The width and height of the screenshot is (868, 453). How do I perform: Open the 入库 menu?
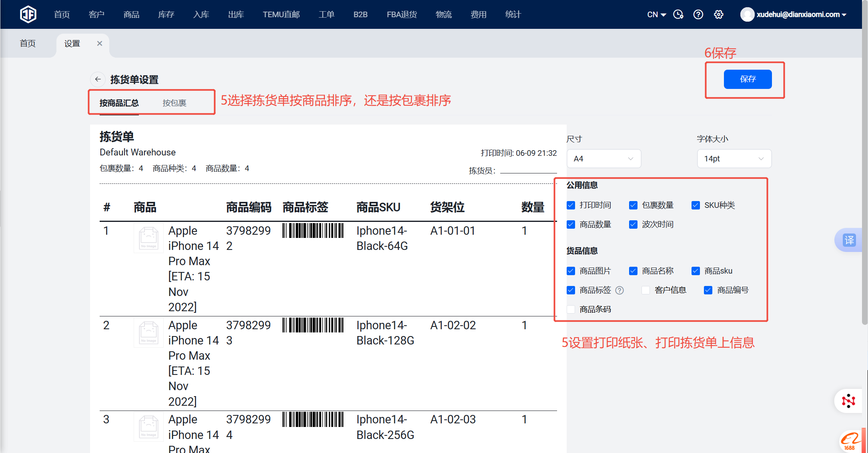(x=201, y=14)
